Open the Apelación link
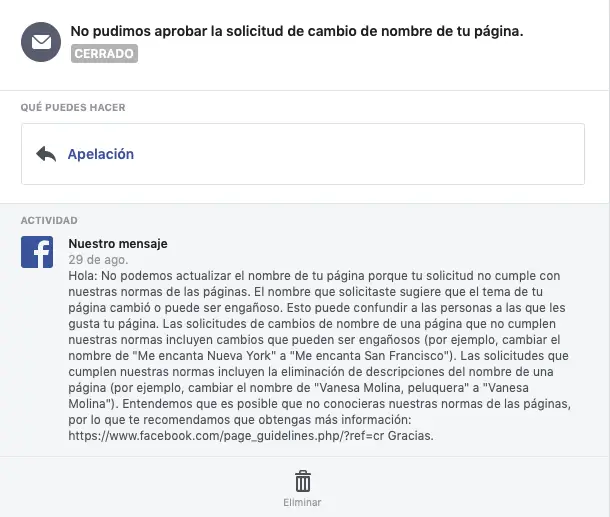This screenshot has height=517, width=610. point(101,154)
